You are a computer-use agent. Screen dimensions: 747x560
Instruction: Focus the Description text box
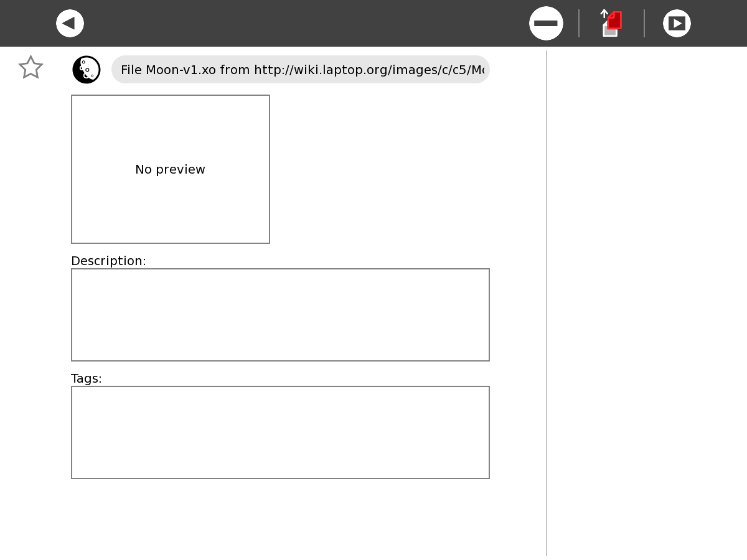pyautogui.click(x=280, y=315)
